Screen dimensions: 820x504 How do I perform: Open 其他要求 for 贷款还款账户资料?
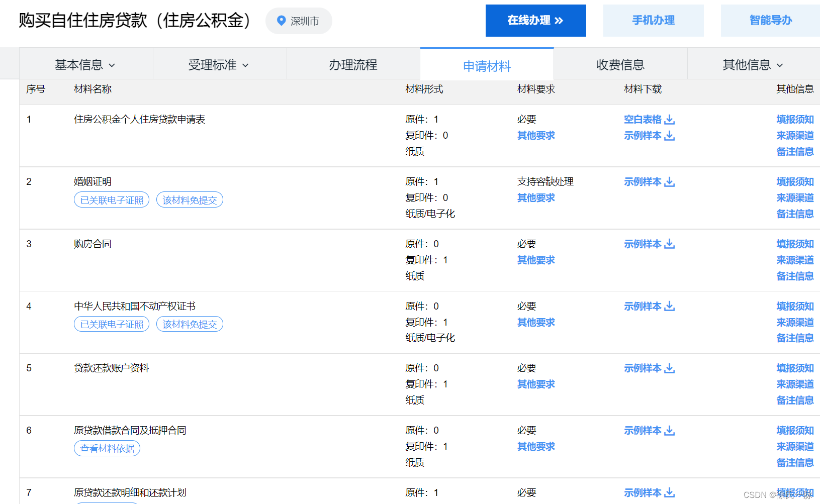click(536, 384)
